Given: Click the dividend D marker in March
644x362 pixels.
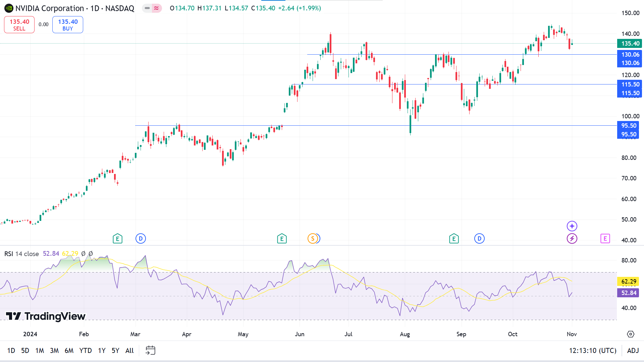Looking at the screenshot, I should click(x=141, y=239).
